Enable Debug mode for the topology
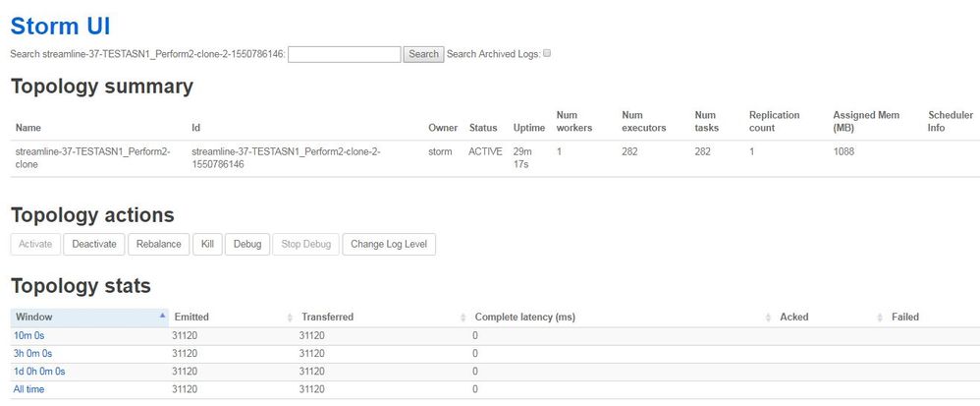The width and height of the screenshot is (980, 406). tap(247, 244)
